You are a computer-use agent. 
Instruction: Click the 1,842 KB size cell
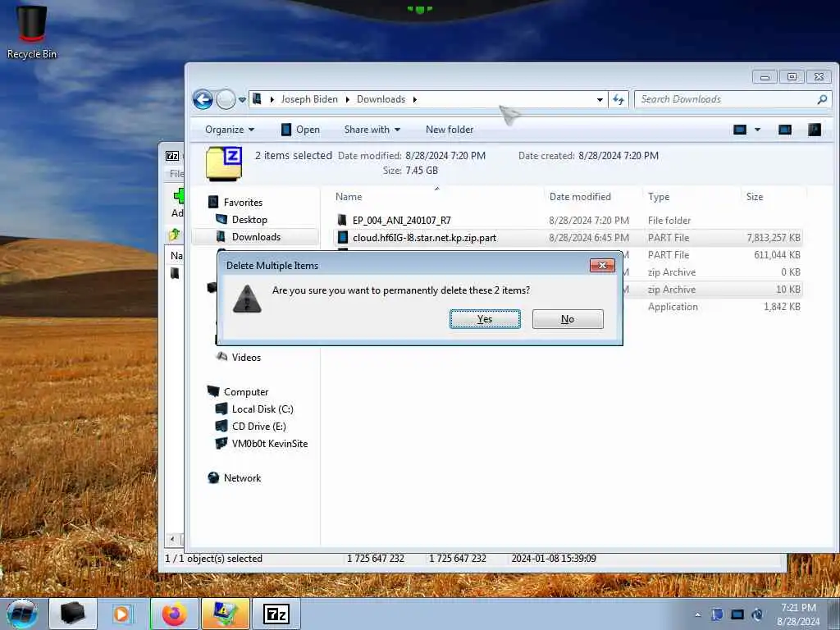tap(782, 307)
